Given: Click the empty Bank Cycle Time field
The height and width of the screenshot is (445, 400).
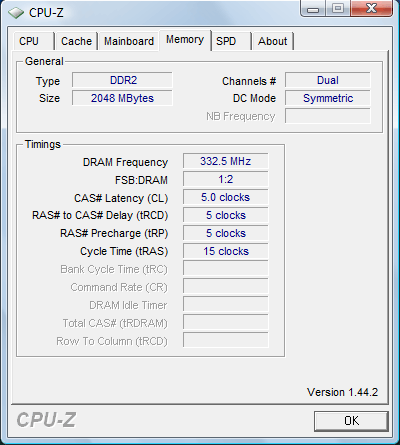Looking at the screenshot, I should (226, 269).
